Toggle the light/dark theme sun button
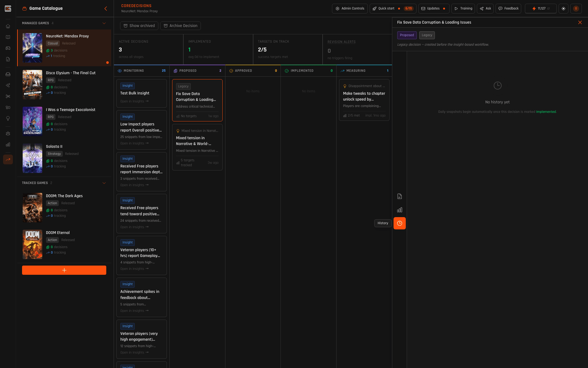Image resolution: width=588 pixels, height=368 pixels. 563,9
